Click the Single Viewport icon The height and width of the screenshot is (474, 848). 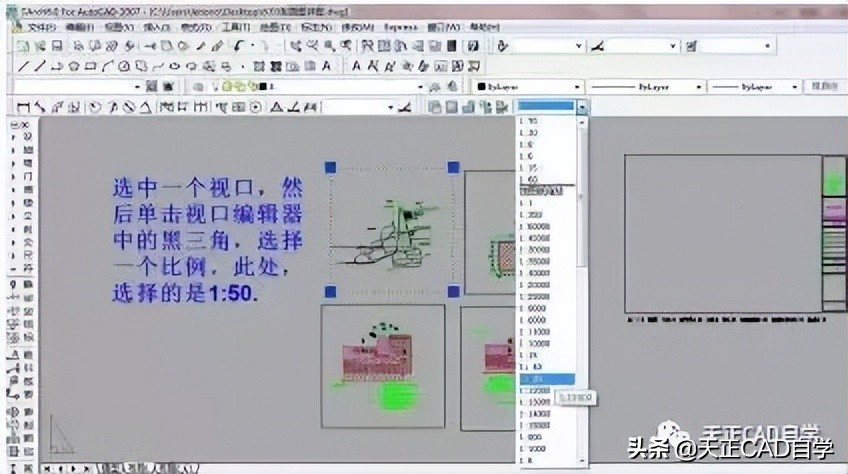pos(451,107)
